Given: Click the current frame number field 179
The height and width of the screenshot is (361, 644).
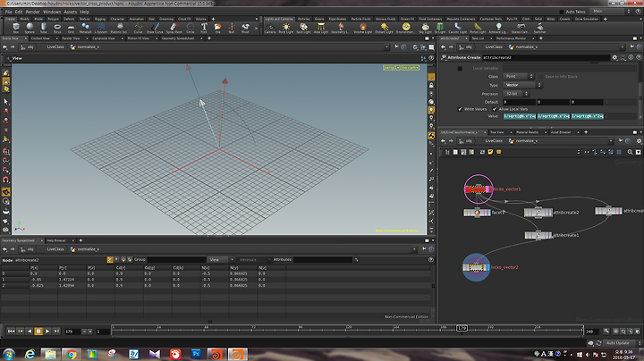Looking at the screenshot, I should coord(72,332).
